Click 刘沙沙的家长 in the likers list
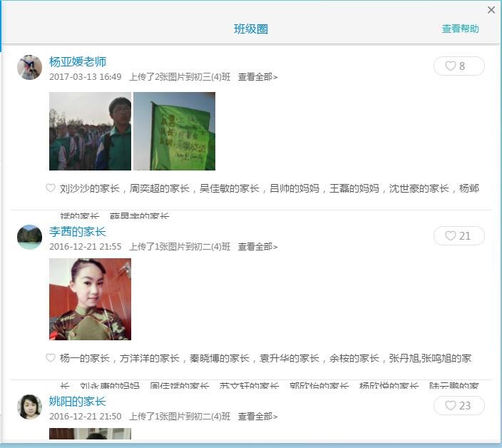Screen dimensions: 502x448 [x=90, y=188]
